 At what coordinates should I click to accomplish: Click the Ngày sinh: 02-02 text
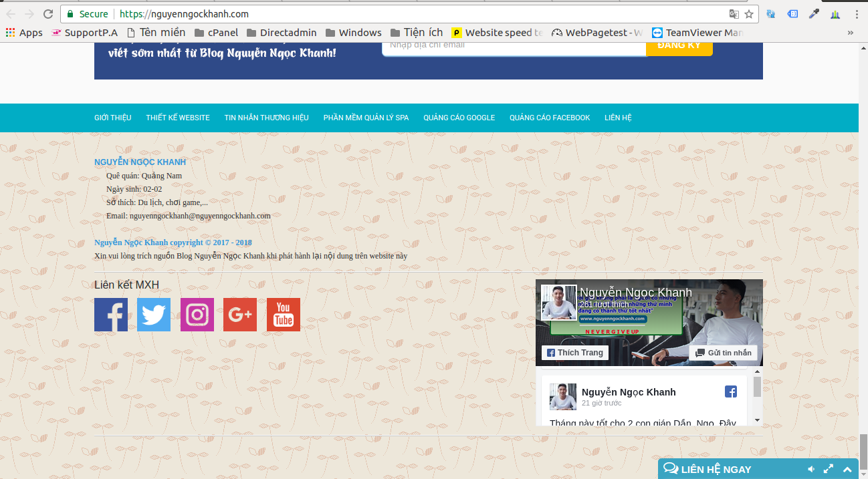coord(134,189)
